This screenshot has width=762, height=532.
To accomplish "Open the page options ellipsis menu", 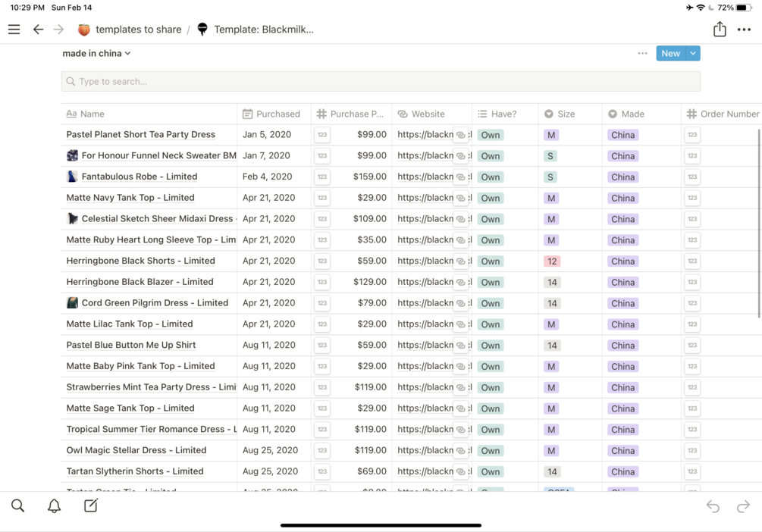I will click(744, 30).
